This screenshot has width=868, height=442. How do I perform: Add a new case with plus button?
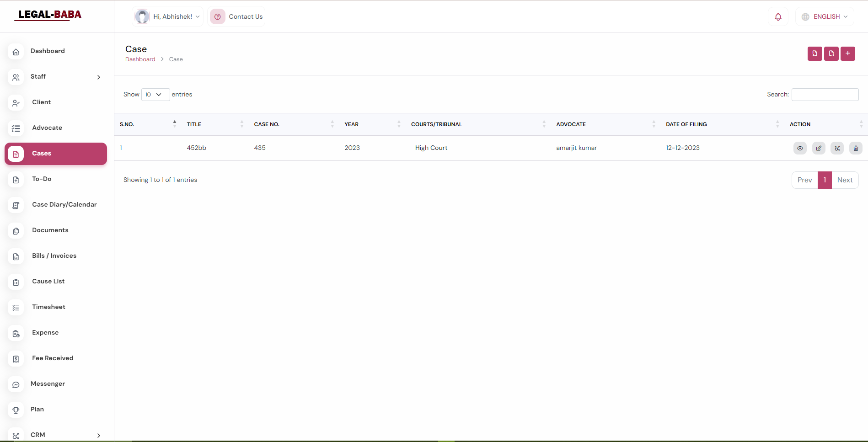point(847,53)
